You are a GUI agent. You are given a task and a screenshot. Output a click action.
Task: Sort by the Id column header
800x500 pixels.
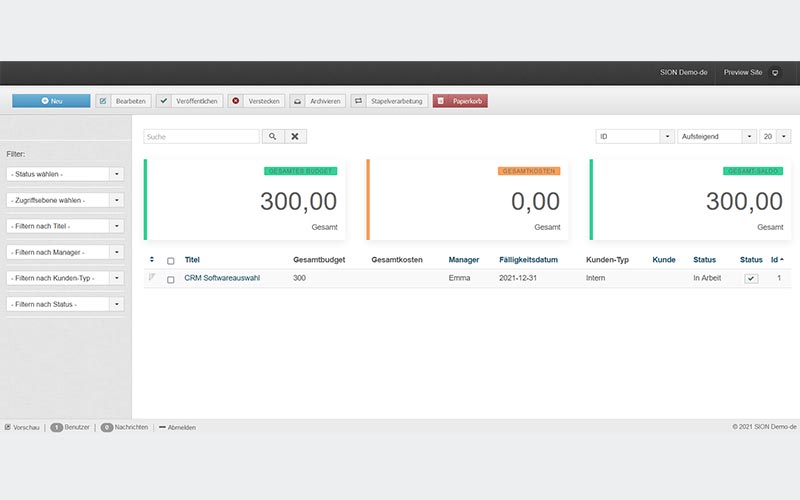[777, 260]
